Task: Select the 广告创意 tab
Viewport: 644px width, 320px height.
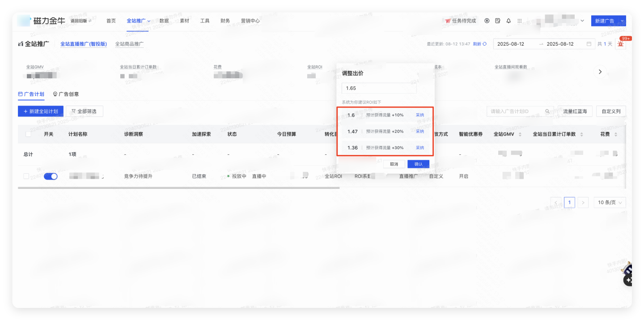Action: click(x=66, y=94)
